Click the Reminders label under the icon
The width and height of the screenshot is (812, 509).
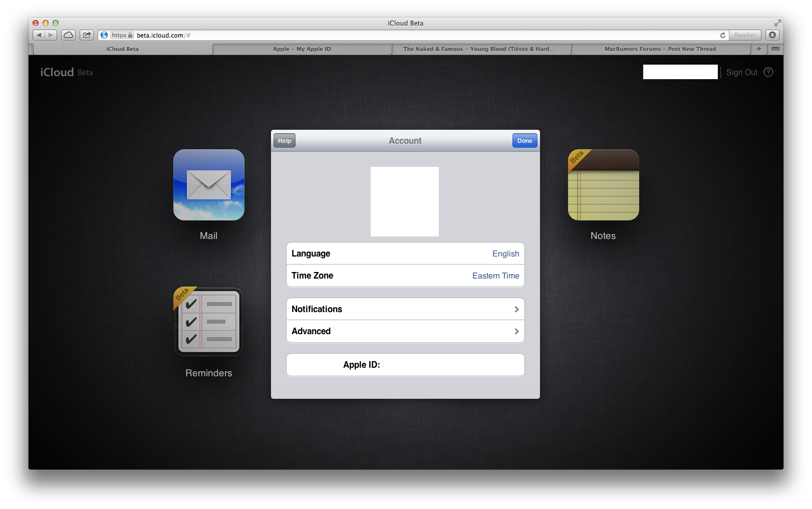[209, 373]
